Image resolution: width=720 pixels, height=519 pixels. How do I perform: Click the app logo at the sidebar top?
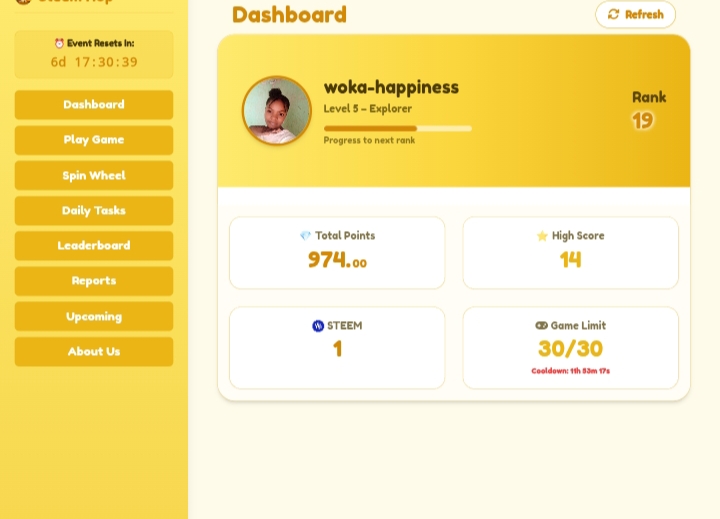tap(23, 1)
